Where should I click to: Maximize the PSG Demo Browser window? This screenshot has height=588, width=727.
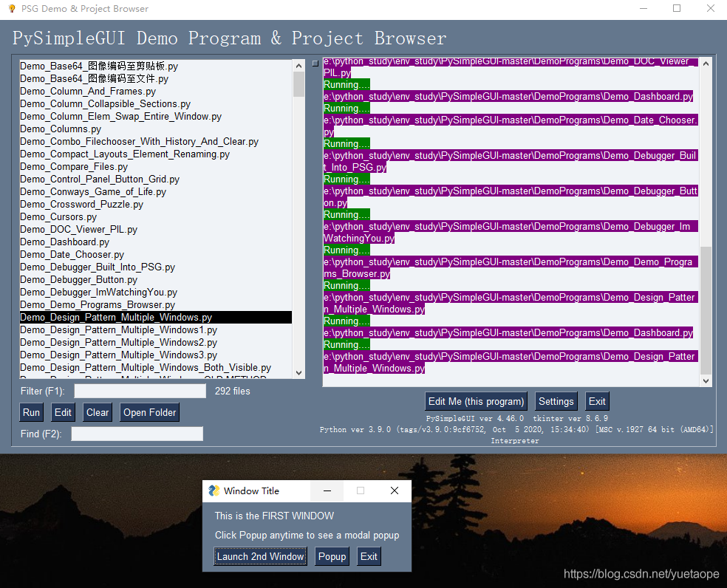coord(677,8)
